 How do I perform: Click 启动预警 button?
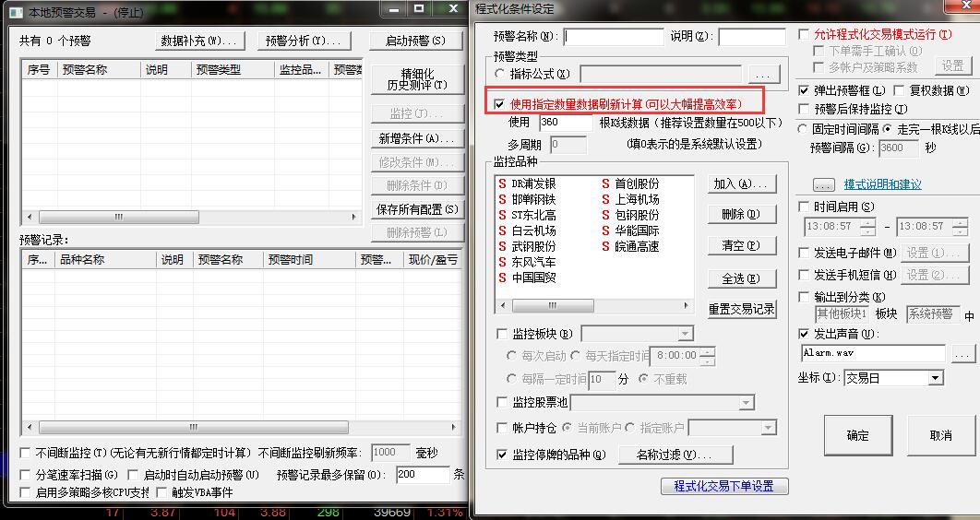(415, 41)
